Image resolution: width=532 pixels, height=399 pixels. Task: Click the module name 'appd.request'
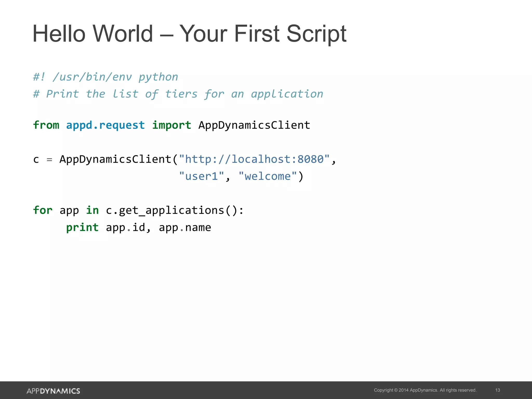[x=105, y=125]
